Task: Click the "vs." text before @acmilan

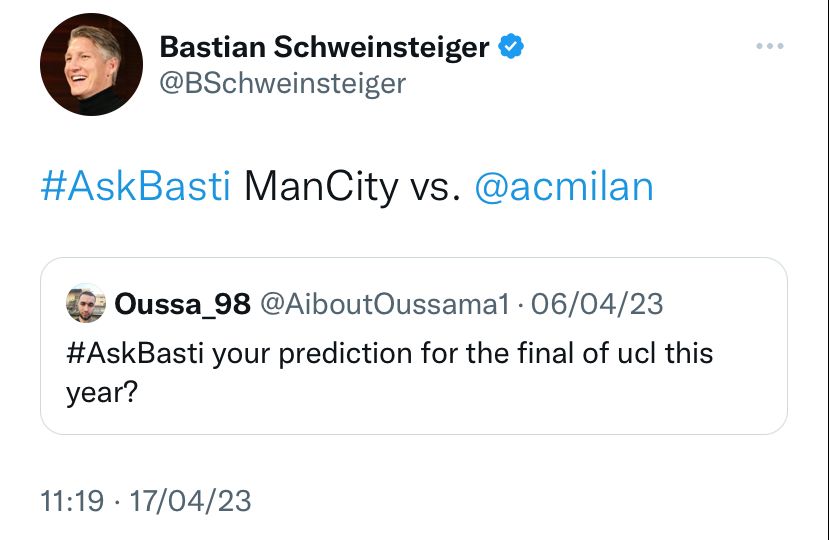Action: point(433,187)
